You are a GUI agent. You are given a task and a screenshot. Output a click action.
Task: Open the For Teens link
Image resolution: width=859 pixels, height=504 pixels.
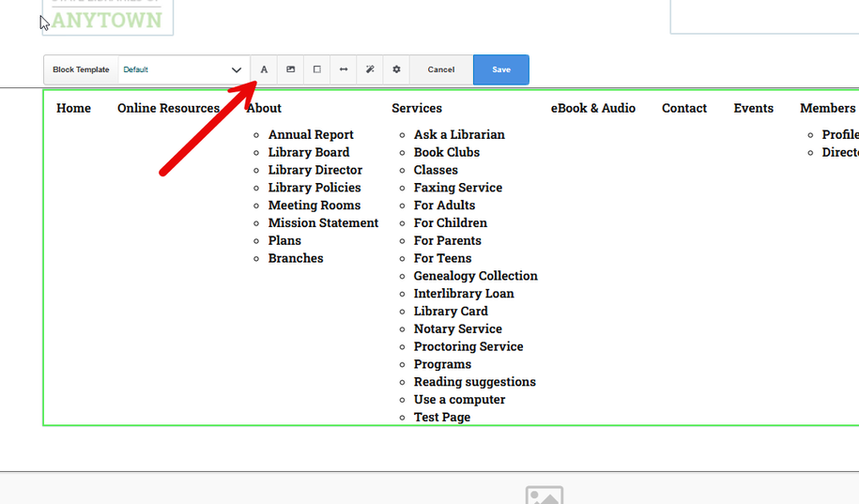coord(442,258)
